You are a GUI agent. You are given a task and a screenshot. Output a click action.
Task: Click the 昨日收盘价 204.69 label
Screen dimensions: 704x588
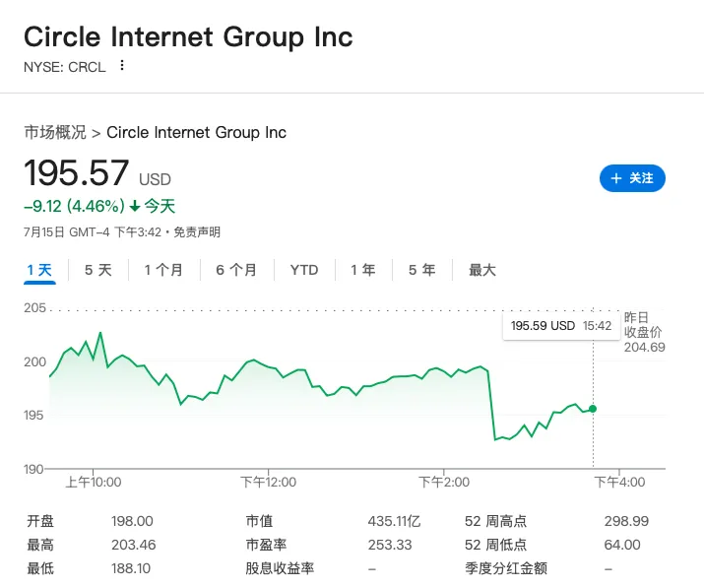click(644, 332)
